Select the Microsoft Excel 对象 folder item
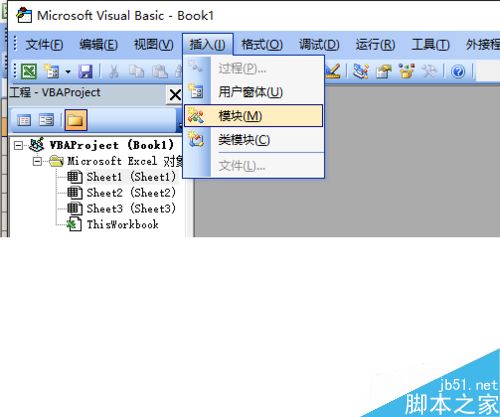Viewport: 500px width, 417px height. [125, 161]
